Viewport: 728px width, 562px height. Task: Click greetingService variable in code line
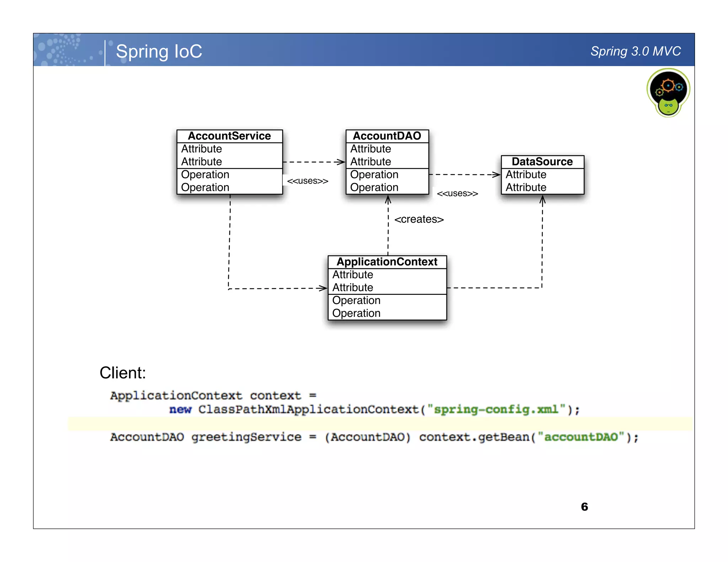[x=246, y=437]
